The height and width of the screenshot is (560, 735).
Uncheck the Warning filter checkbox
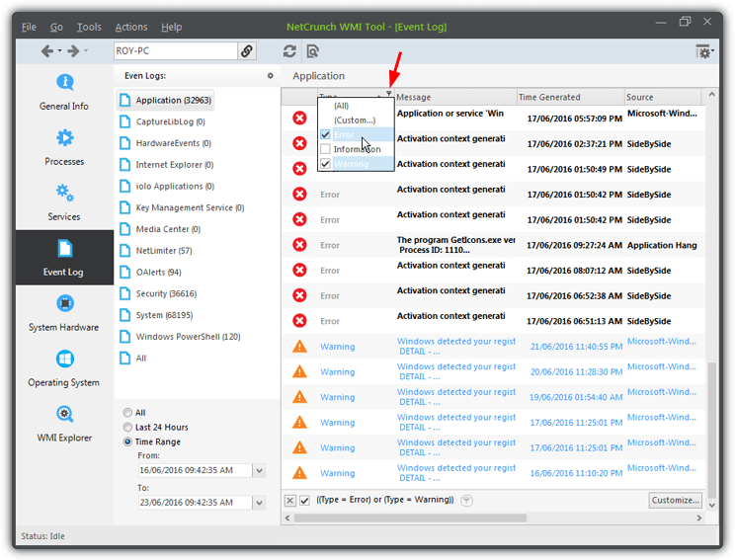coord(325,164)
